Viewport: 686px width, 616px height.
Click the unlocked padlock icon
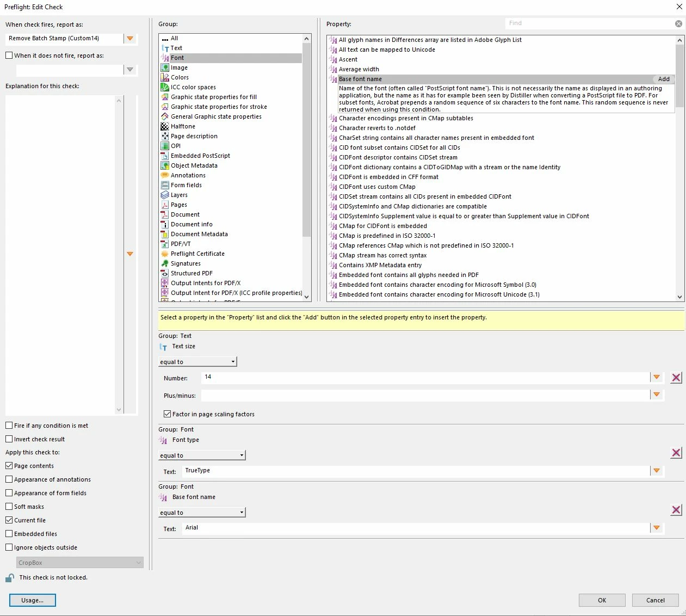10,578
